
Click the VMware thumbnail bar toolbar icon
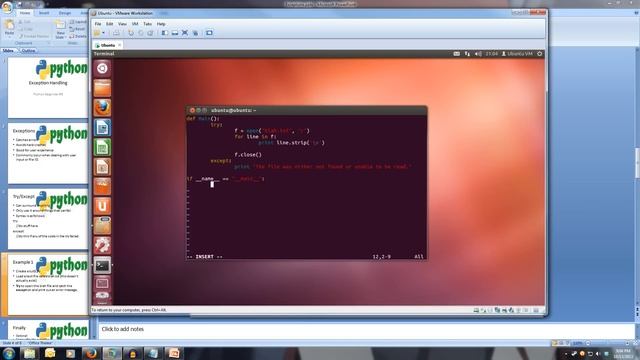(x=175, y=33)
